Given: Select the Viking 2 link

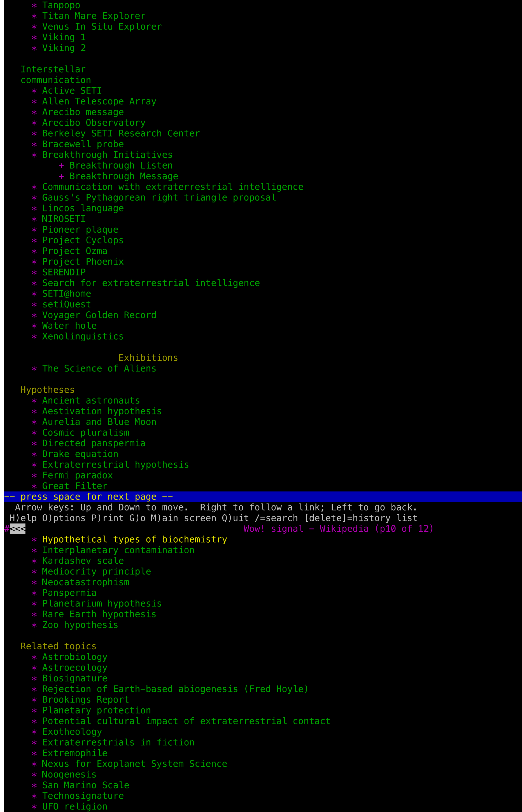Looking at the screenshot, I should tap(64, 48).
